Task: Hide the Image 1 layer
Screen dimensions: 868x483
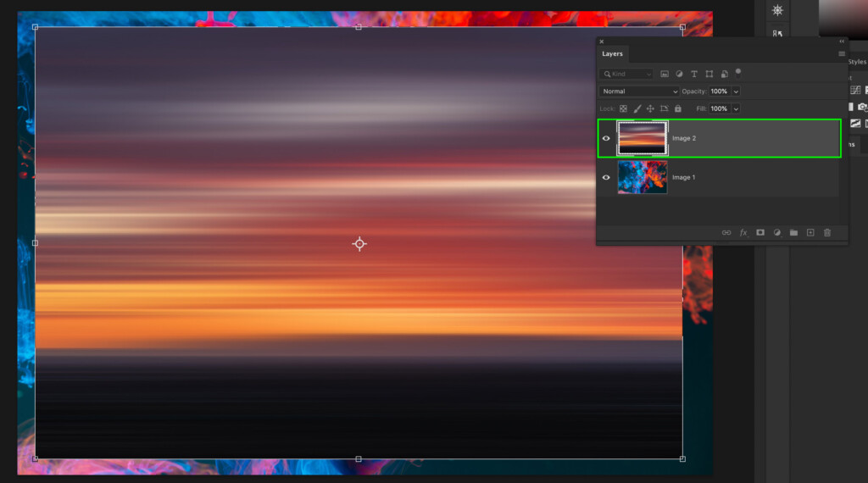Action: 606,178
